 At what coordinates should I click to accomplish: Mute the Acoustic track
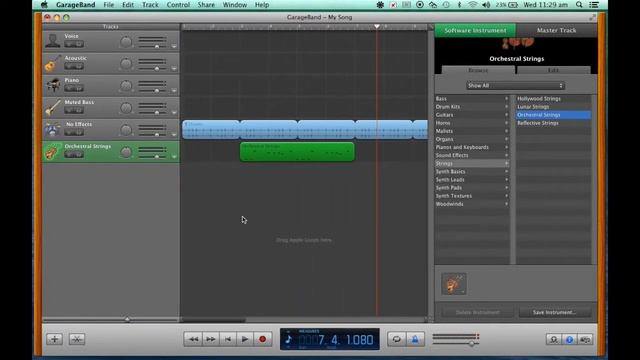tap(70, 66)
